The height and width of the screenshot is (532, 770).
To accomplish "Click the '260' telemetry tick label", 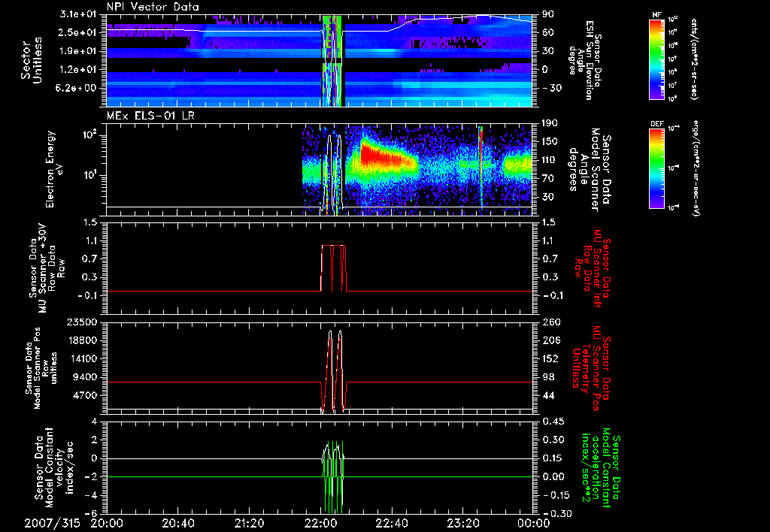I will (x=550, y=322).
